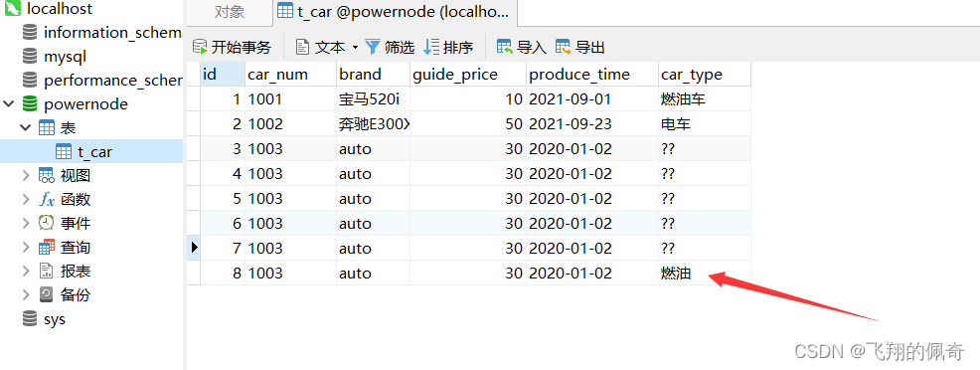The width and height of the screenshot is (980, 370).
Task: Click the guide_price column header
Action: [468, 75]
